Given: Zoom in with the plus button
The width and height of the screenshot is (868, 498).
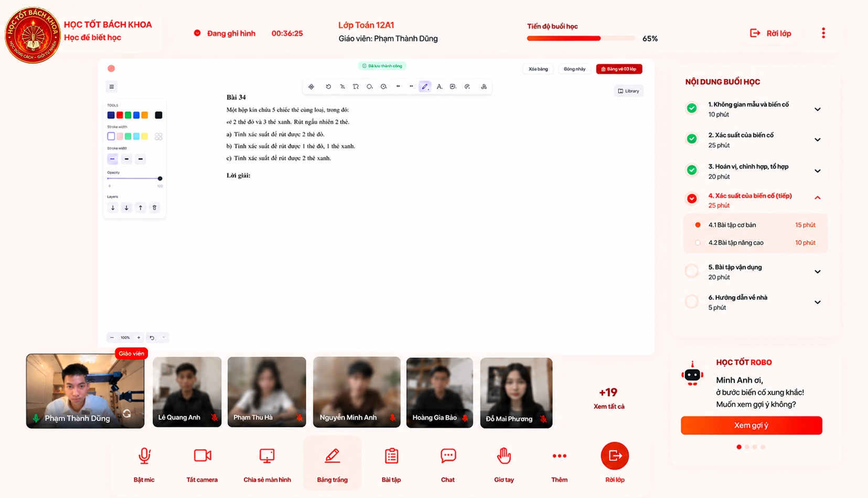Looking at the screenshot, I should click(138, 338).
